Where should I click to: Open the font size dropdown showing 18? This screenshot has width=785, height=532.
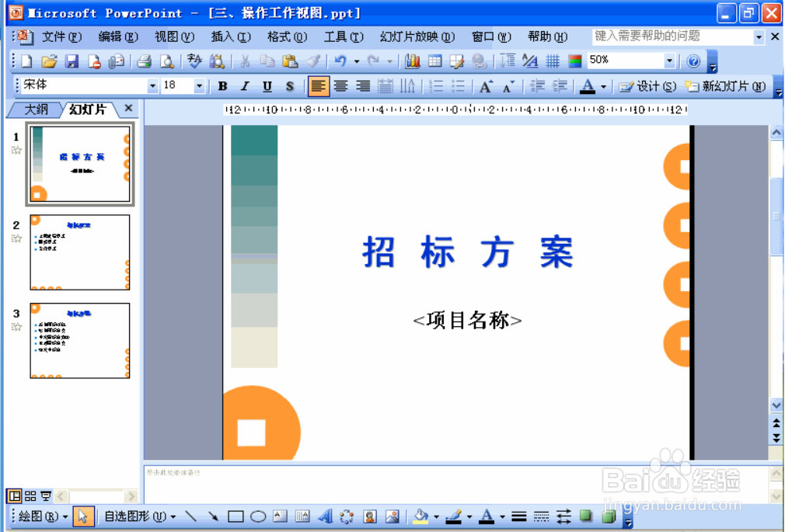click(x=199, y=86)
